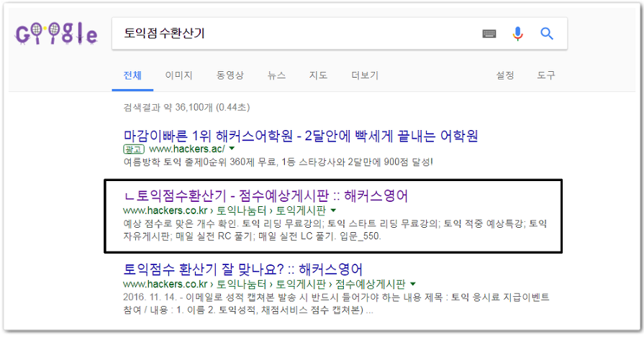Click the Google doodle logo

(56, 34)
